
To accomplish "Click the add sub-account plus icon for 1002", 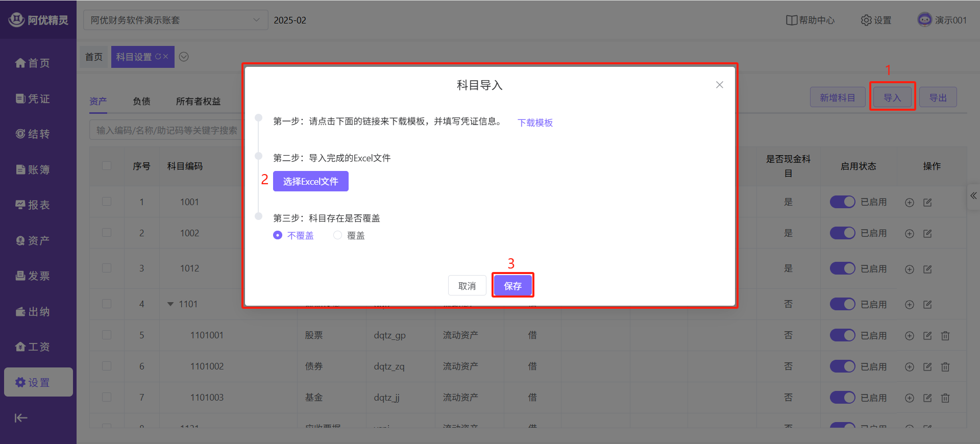I will (x=909, y=234).
